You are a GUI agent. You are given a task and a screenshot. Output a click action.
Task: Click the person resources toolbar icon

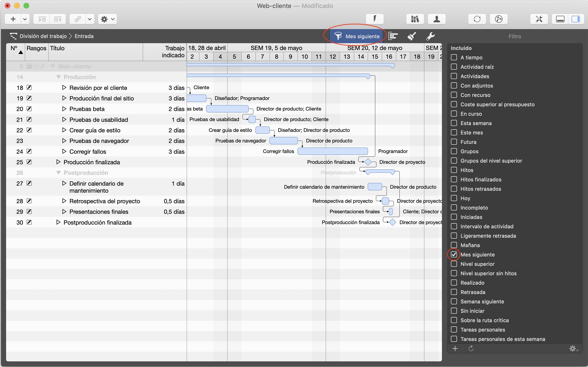point(437,19)
